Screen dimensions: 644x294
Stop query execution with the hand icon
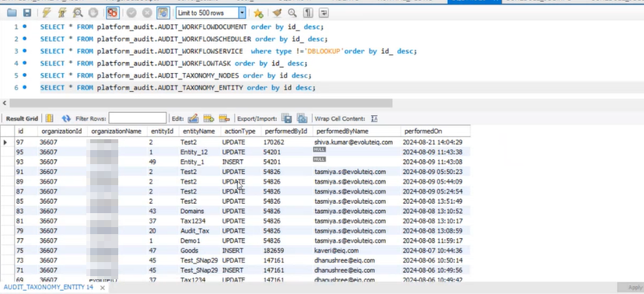[93, 13]
